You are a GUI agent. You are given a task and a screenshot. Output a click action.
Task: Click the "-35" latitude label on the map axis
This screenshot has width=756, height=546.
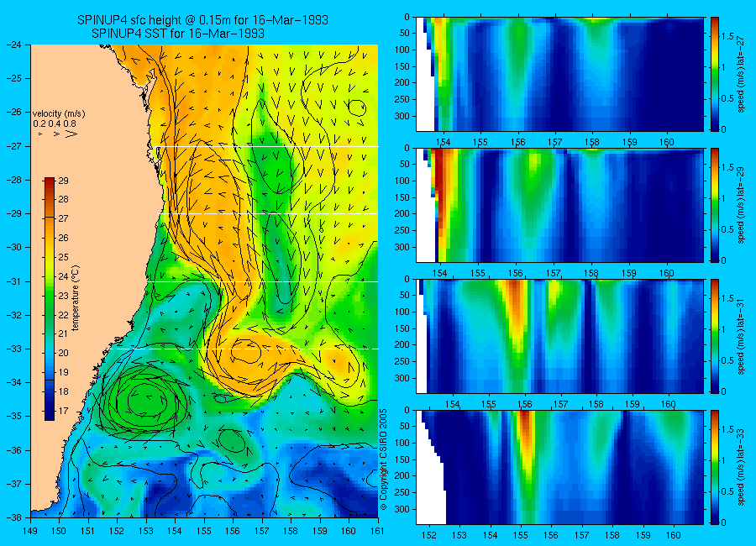[14, 416]
